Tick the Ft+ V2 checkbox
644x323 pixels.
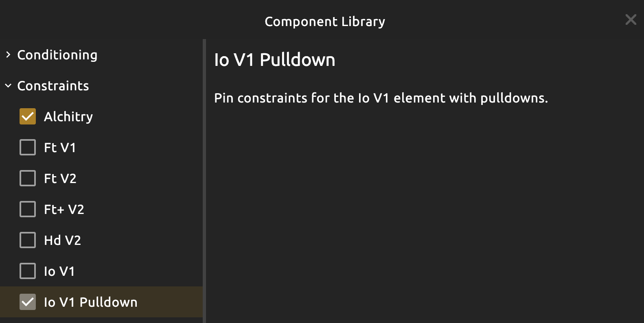(x=28, y=210)
